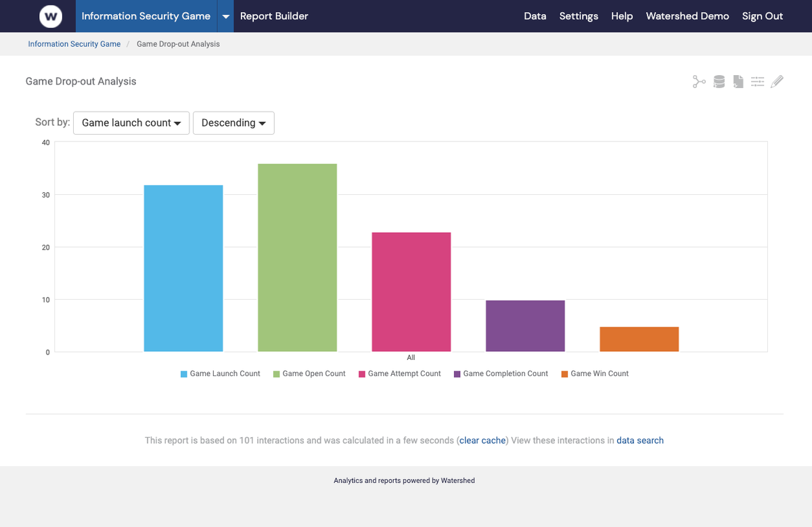Viewport: 812px width, 527px height.
Task: Open the data search link
Action: pos(640,440)
